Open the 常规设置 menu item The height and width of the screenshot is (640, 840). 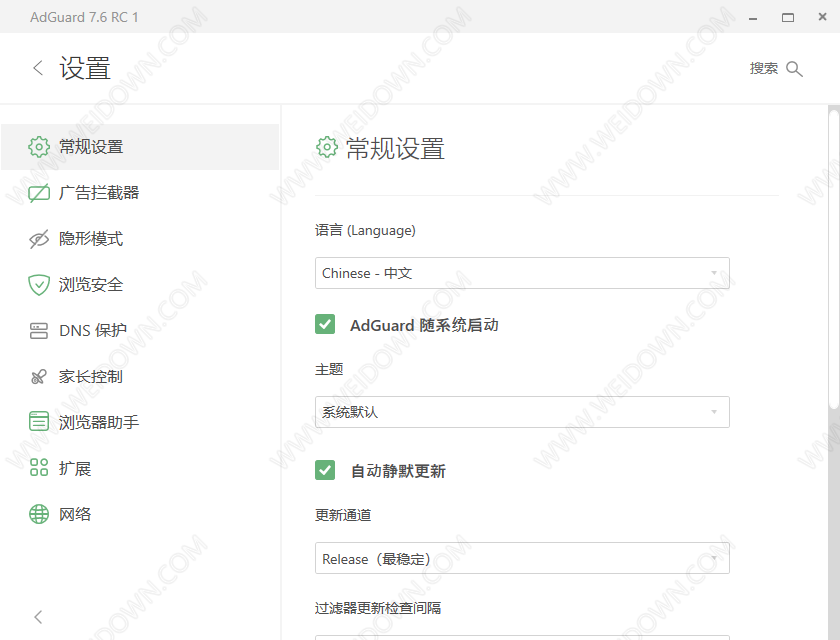(x=140, y=147)
